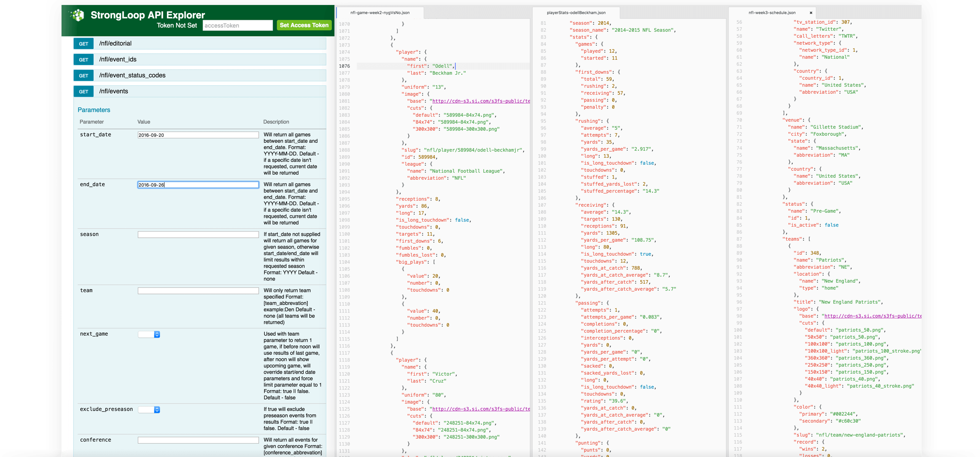Click the "nfl/team/new-england-patriots" slug
This screenshot has height=457, width=980.
tap(859, 435)
